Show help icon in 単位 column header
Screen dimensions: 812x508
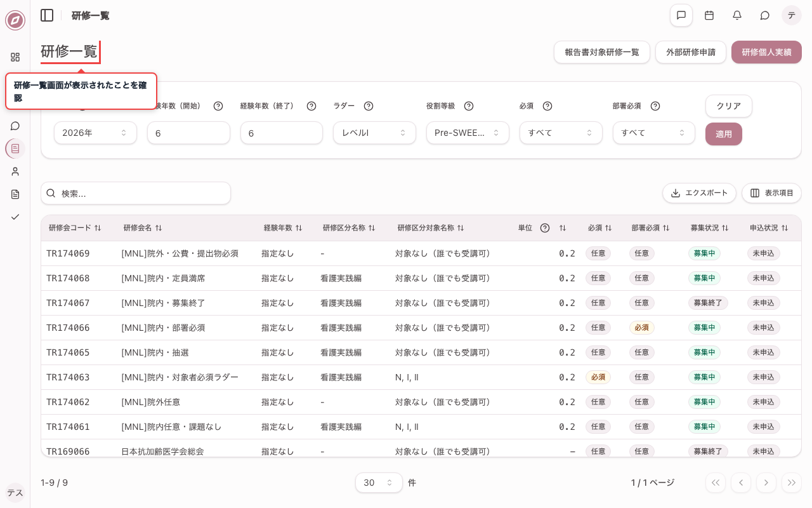coord(545,228)
